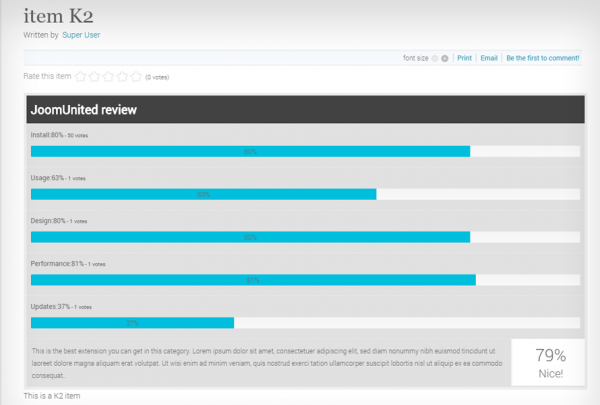Rate this item four stars
600x405 pixels.
click(x=122, y=77)
